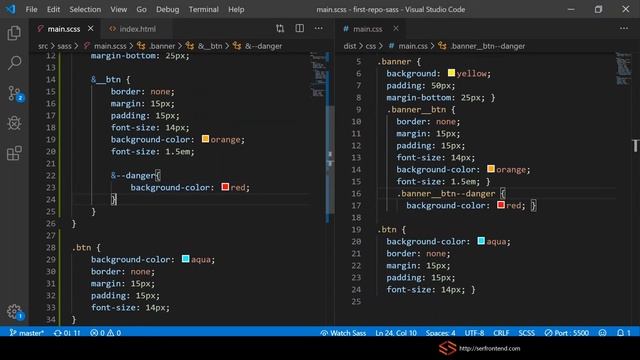Viewport: 640px width, 360px height.
Task: Change encoding via UTF-8 indicator
Action: pos(474,333)
